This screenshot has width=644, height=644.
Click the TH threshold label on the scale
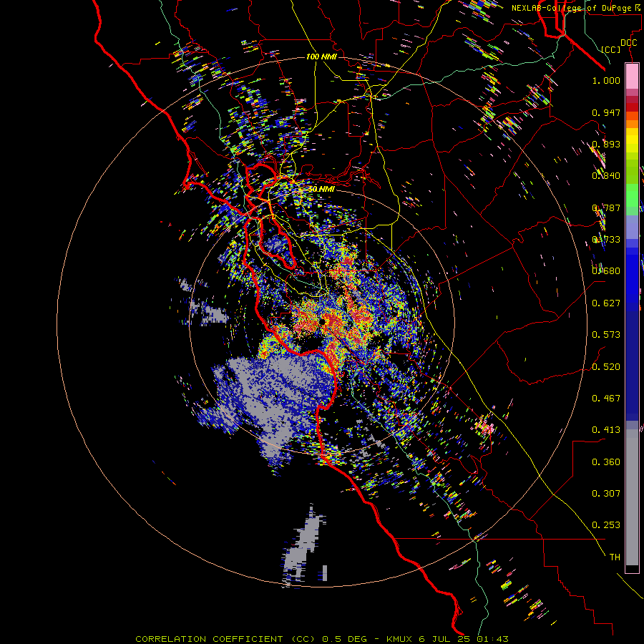point(615,557)
